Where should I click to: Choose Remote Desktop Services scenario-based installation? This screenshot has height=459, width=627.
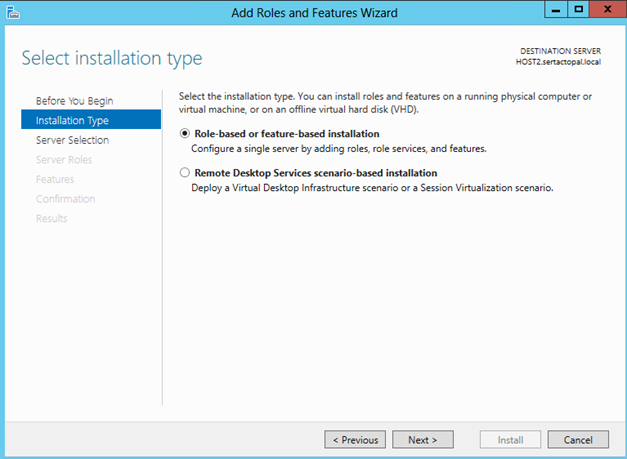(184, 173)
